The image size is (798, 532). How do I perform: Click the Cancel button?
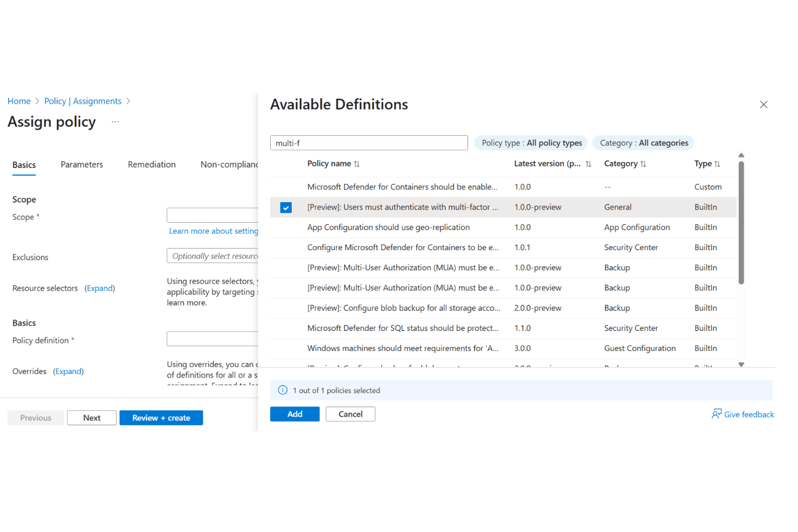(x=350, y=414)
